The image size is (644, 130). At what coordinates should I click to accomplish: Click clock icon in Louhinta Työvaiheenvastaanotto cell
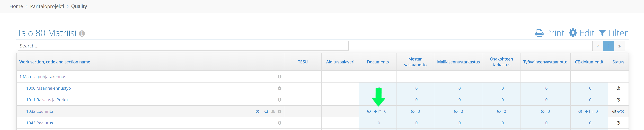click(543, 111)
